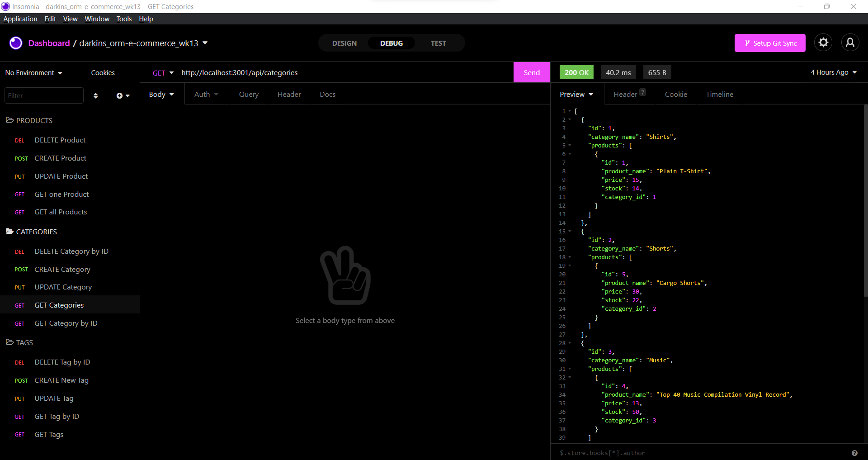Open the Preview mode dropdown
The height and width of the screenshot is (460, 868).
tap(576, 94)
